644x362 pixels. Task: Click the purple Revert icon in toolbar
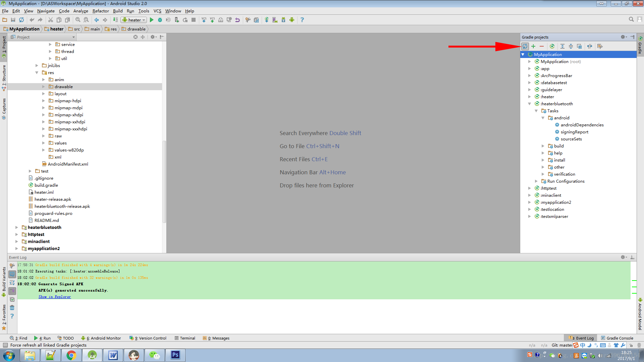point(237,20)
